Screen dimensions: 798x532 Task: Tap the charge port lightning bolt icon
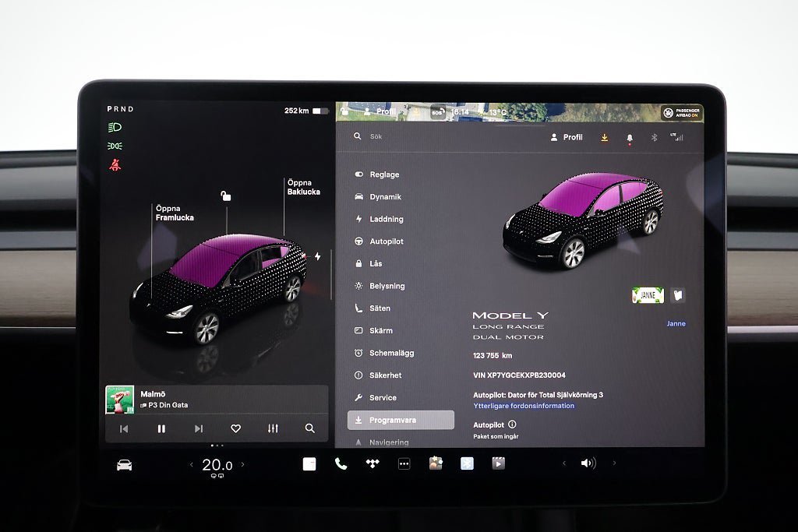(x=317, y=256)
